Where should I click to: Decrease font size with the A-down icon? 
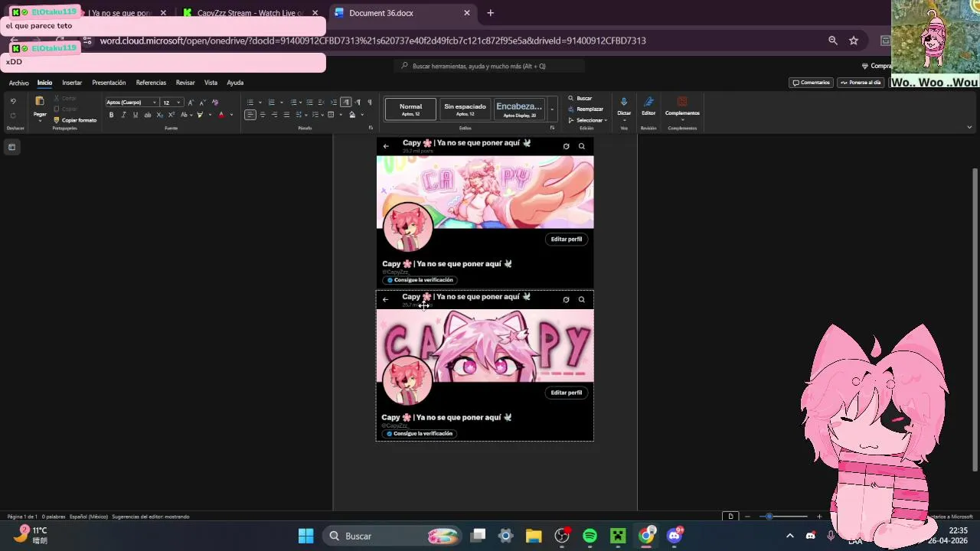[203, 103]
